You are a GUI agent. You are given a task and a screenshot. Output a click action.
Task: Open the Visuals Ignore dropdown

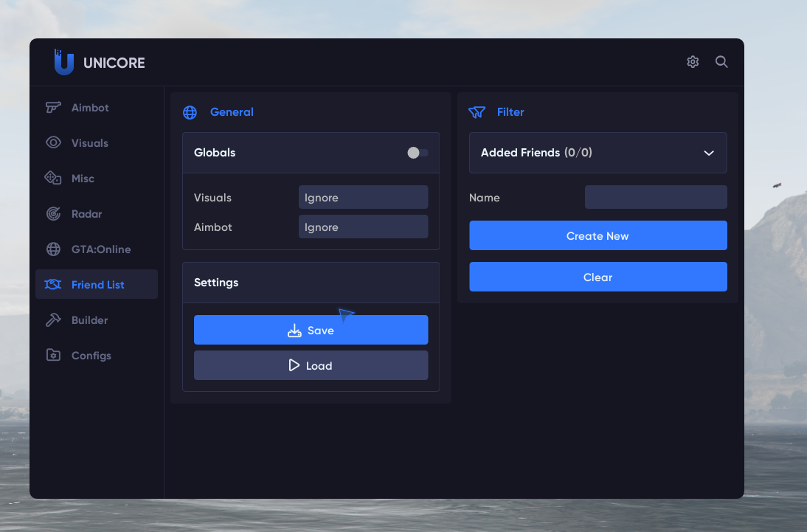363,198
